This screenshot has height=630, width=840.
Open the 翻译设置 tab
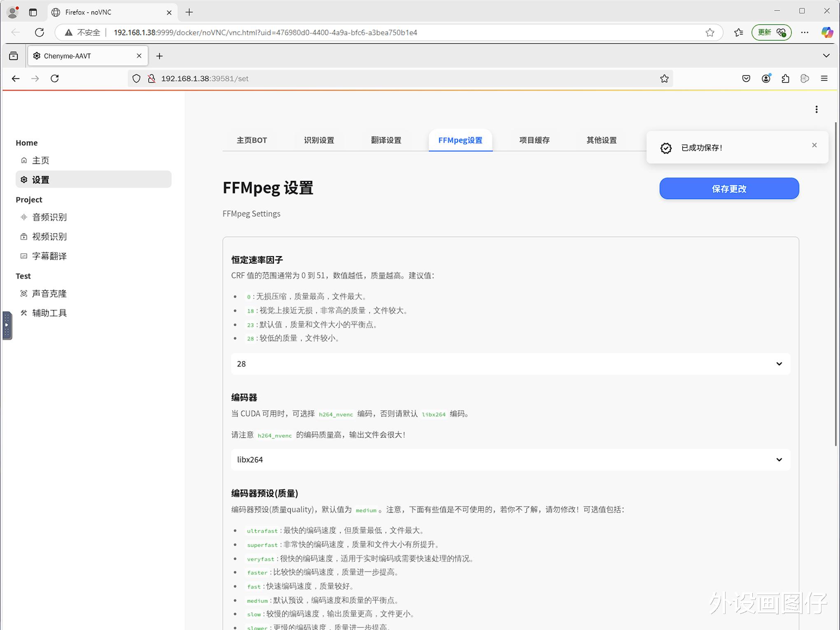point(386,140)
